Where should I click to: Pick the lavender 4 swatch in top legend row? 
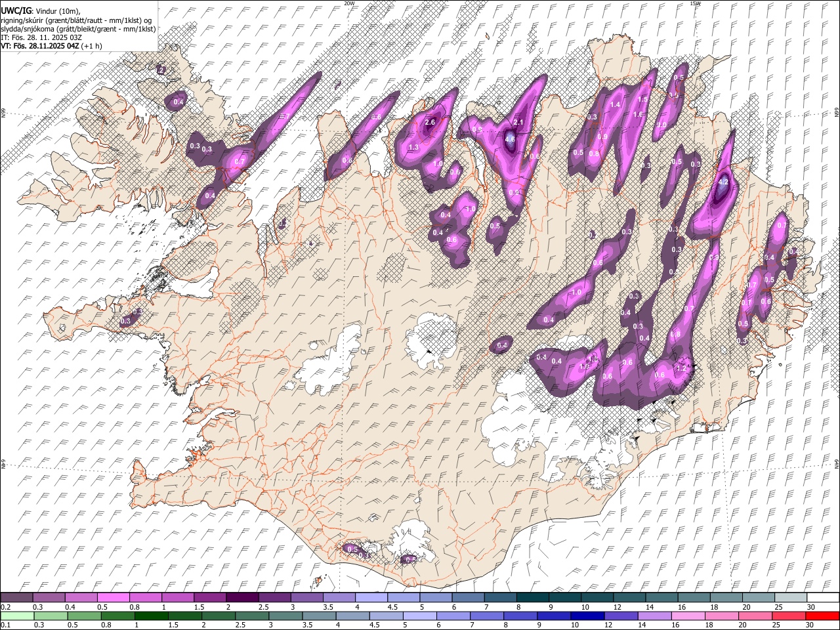coord(370,598)
